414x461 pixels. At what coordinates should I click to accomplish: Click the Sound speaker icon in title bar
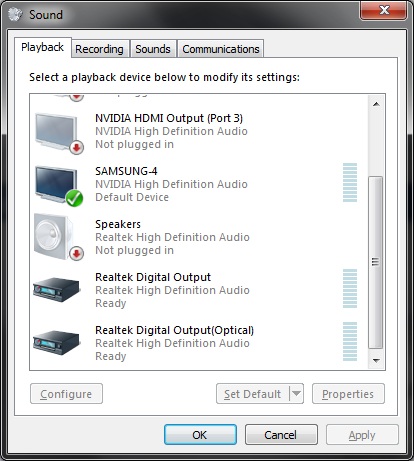point(15,14)
